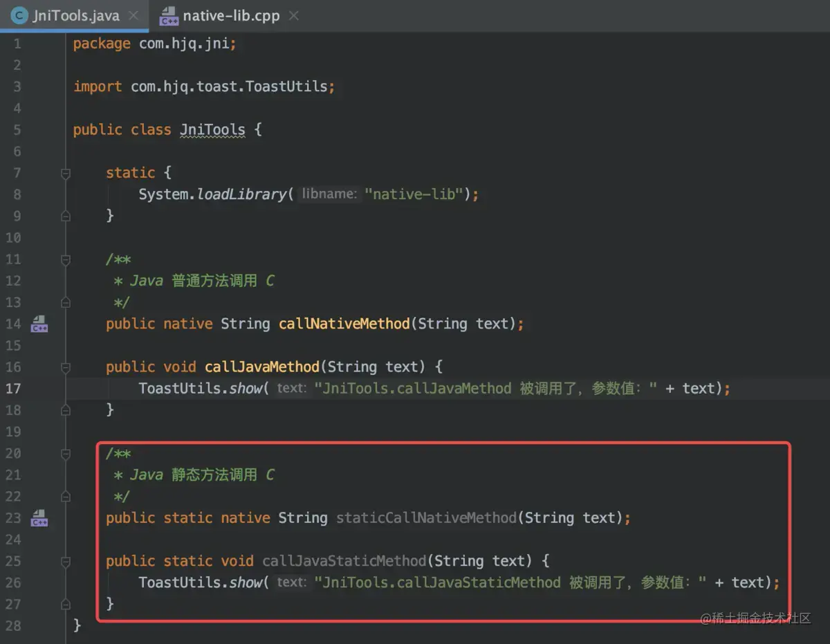Screen dimensions: 830x644
Task: Click the loadLibrary method call
Action: point(241,194)
